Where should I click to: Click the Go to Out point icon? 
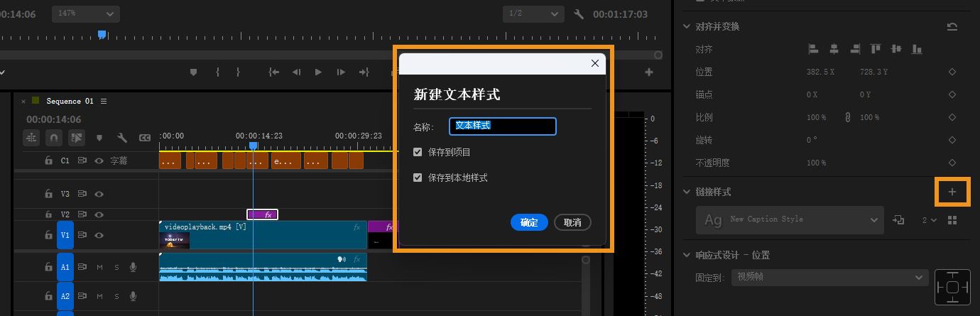point(364,72)
